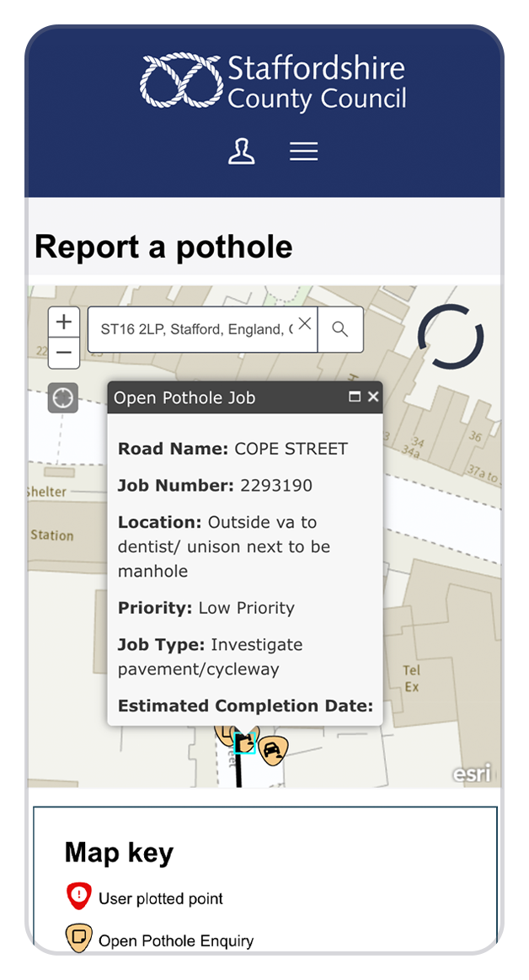
Task: Open the hamburger navigation menu
Action: pyautogui.click(x=303, y=151)
